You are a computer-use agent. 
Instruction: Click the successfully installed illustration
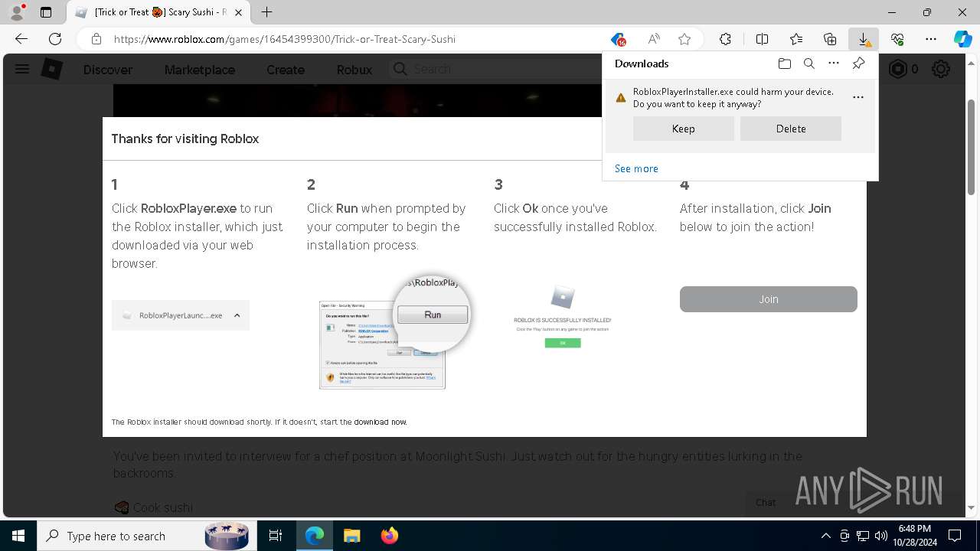point(563,317)
